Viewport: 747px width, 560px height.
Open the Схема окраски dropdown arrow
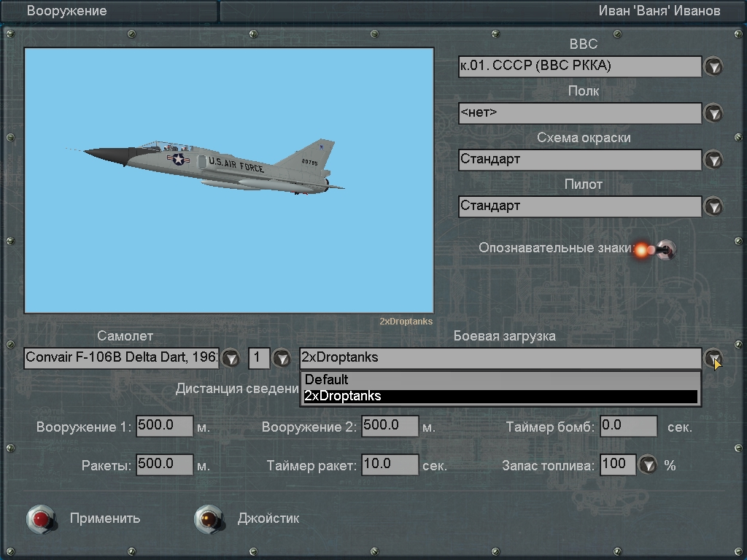pos(713,160)
